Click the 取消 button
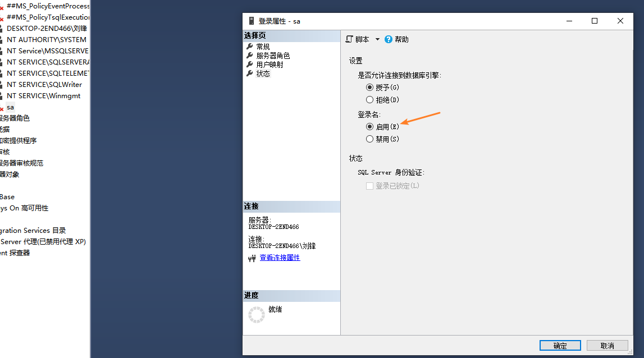Viewport: 644px width, 358px height. click(607, 345)
